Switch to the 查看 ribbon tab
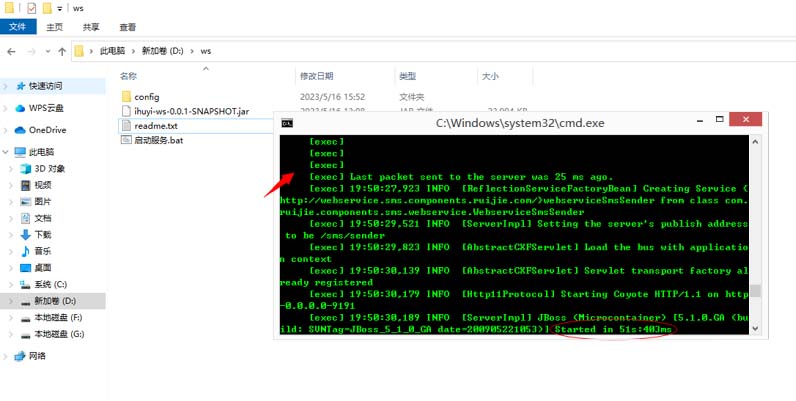The width and height of the screenshot is (796, 401). (x=128, y=27)
